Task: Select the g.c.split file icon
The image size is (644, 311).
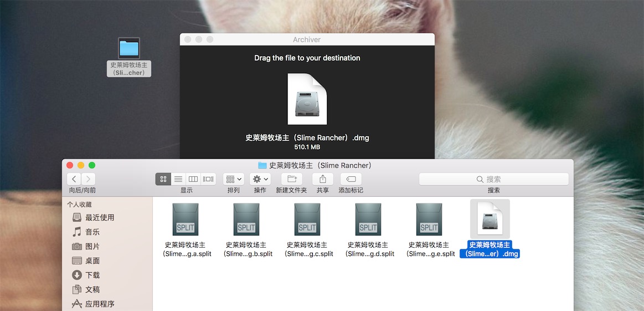Action: coord(307,220)
